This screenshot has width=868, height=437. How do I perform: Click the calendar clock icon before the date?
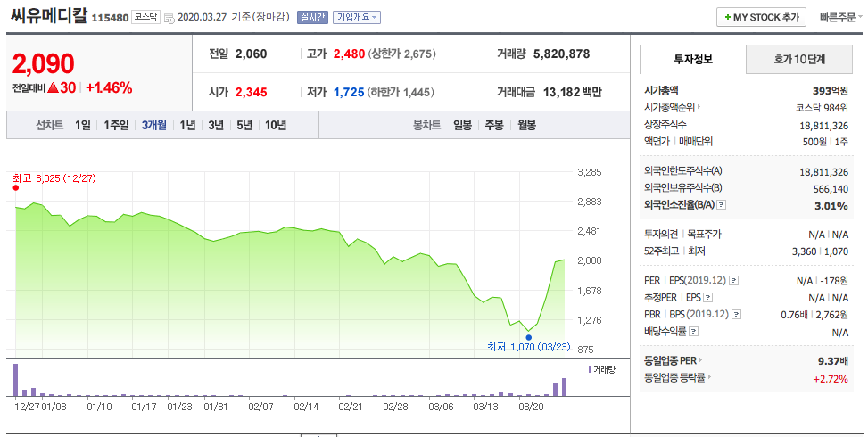point(169,18)
